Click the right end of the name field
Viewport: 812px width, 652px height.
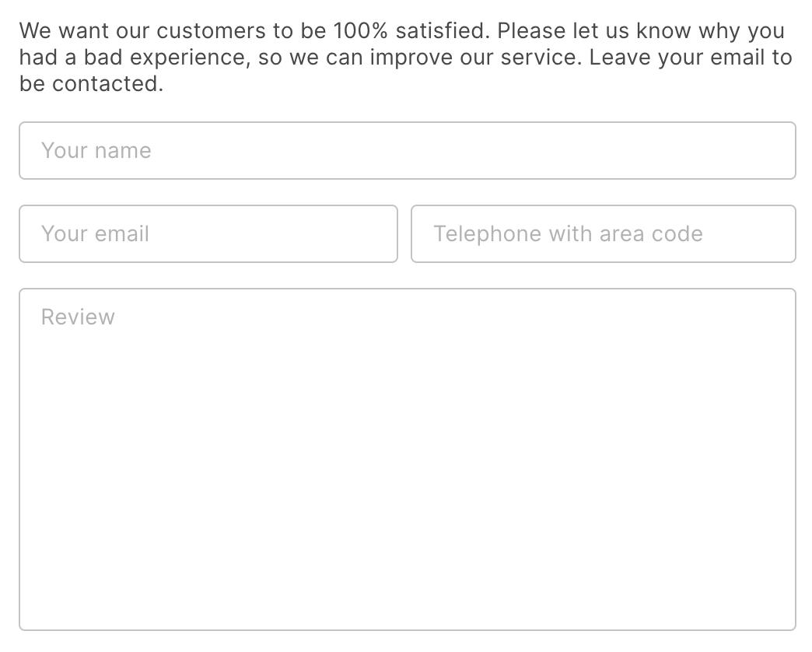click(x=770, y=151)
